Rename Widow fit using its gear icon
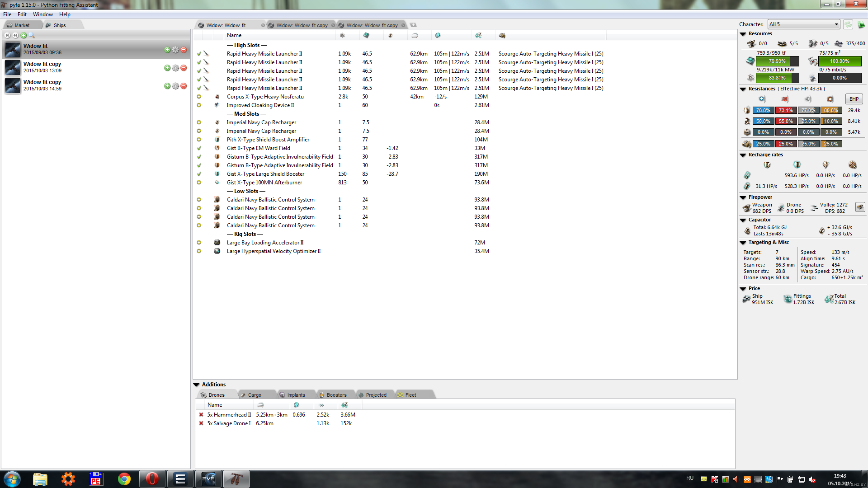The width and height of the screenshot is (868, 488). 175,50
